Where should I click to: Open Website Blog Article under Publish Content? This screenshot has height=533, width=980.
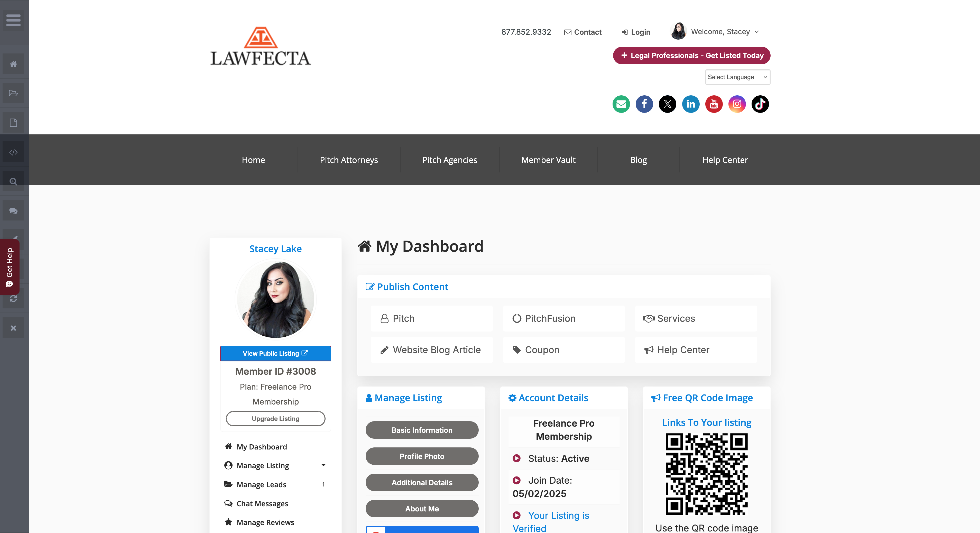(x=431, y=350)
